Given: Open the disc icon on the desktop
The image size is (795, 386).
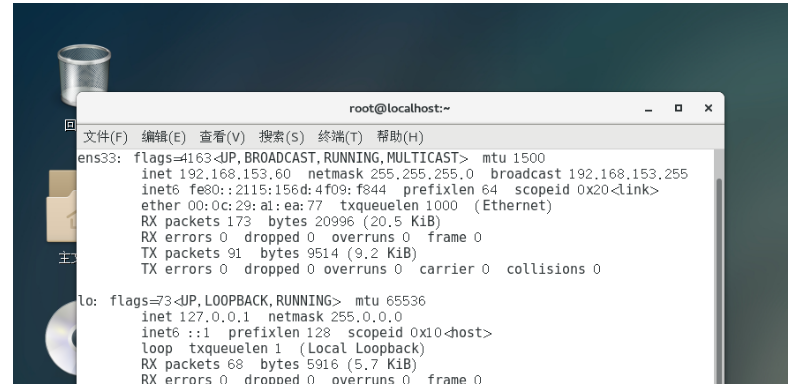Looking at the screenshot, I should tap(61, 338).
